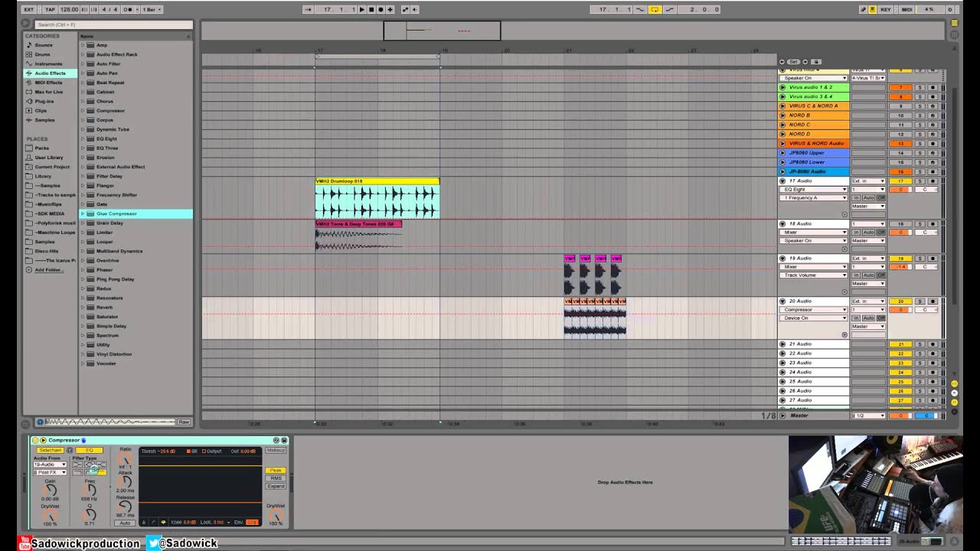Open the 1 Bar quantization dropdown
The image size is (980, 551).
pyautogui.click(x=151, y=9)
